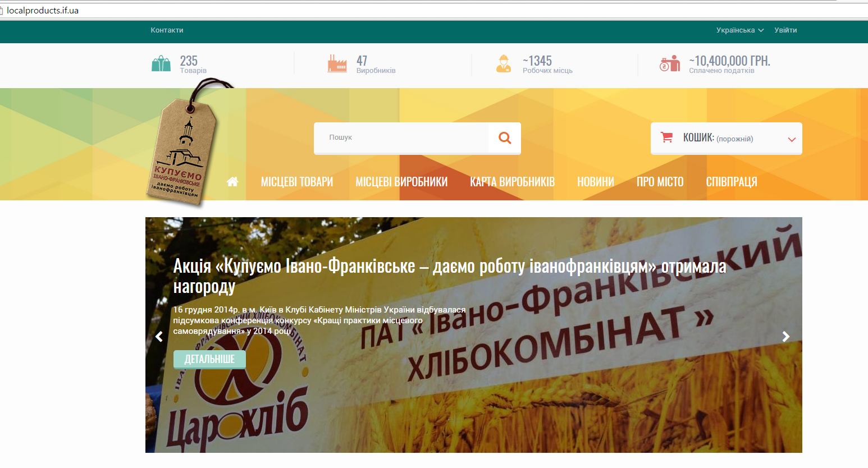Expand the Кошик cart dropdown

click(718, 138)
